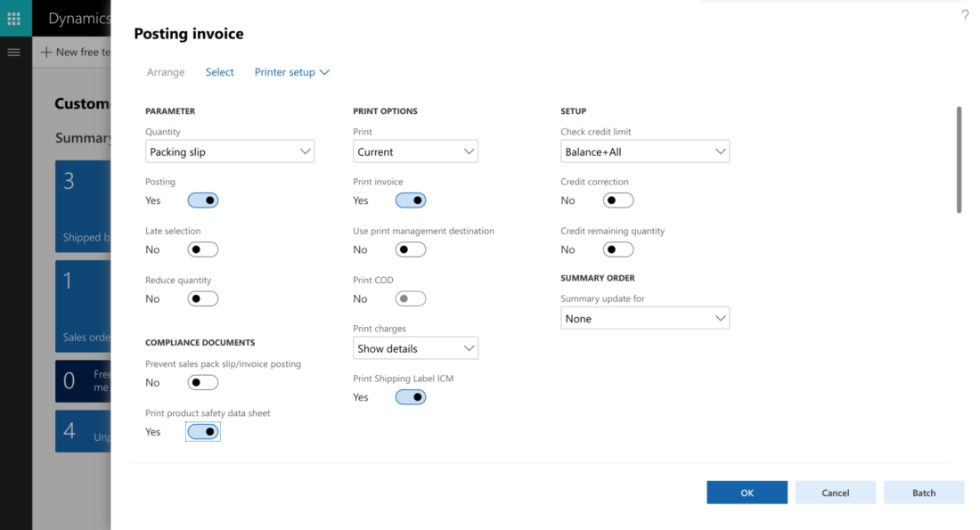This screenshot has height=530, width=980.
Task: Click the Select menu item
Action: pyautogui.click(x=219, y=72)
